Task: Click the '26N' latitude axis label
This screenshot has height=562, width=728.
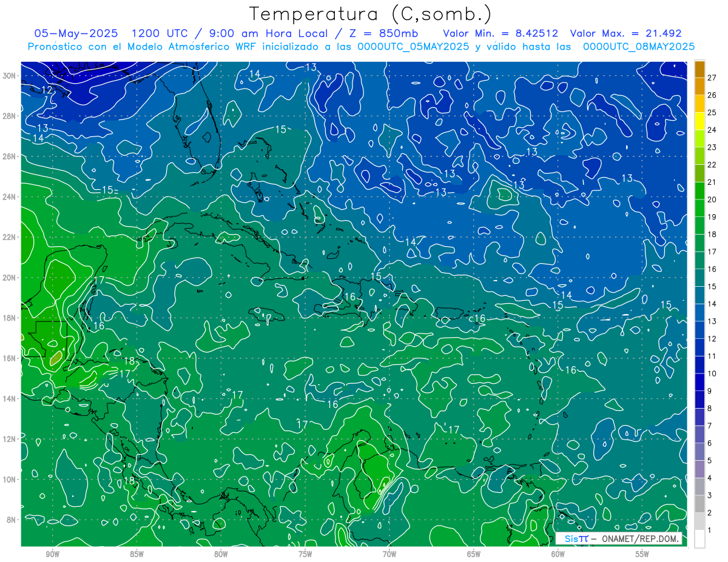Action: click(x=10, y=156)
